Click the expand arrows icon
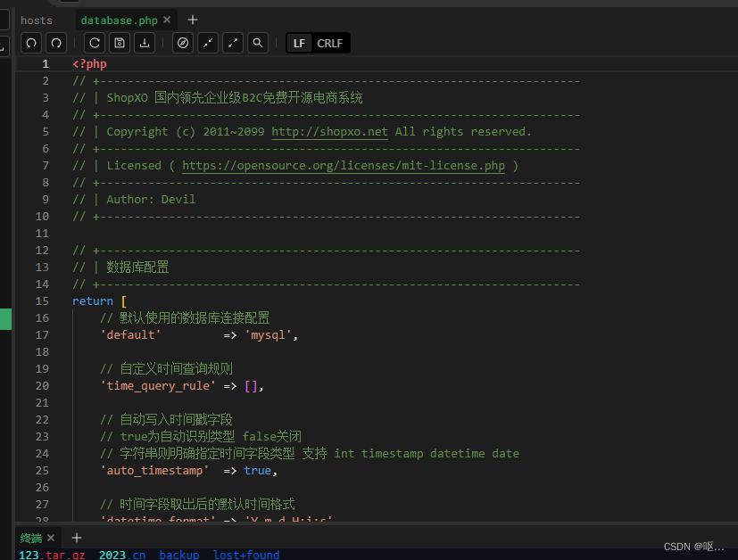Viewport: 738px width, 560px height. point(232,43)
